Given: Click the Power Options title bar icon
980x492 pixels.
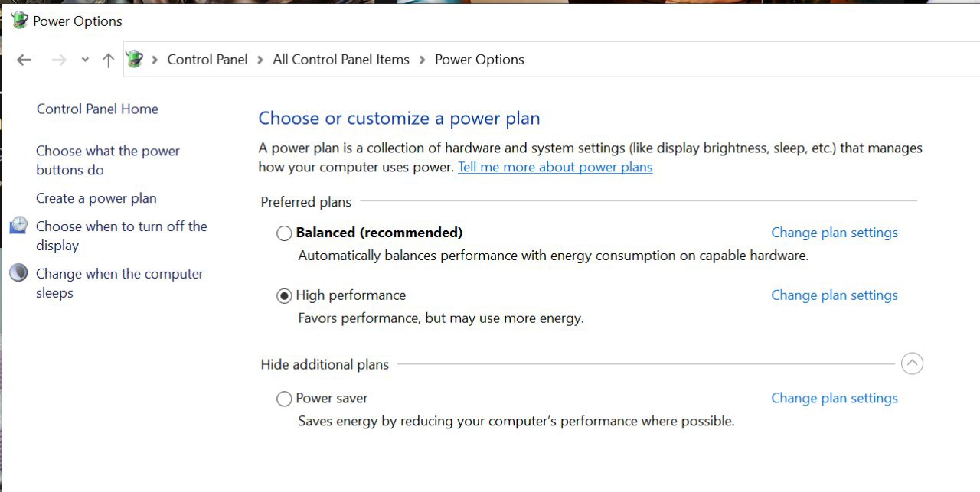Looking at the screenshot, I should pyautogui.click(x=20, y=21).
